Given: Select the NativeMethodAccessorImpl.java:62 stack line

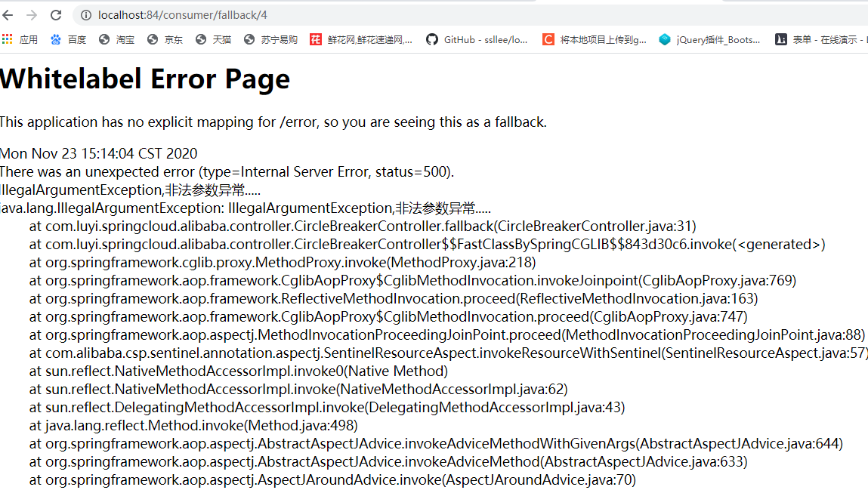Looking at the screenshot, I should click(x=298, y=390).
